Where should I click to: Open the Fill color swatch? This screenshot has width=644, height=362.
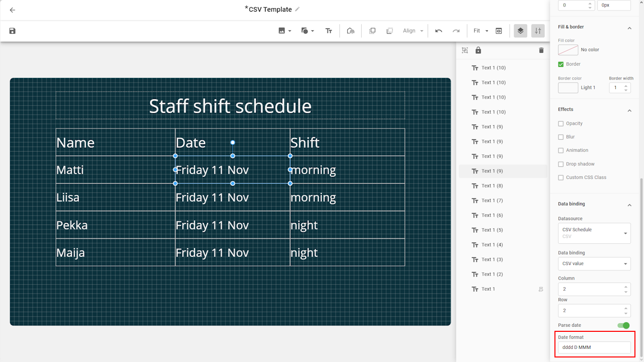click(568, 50)
